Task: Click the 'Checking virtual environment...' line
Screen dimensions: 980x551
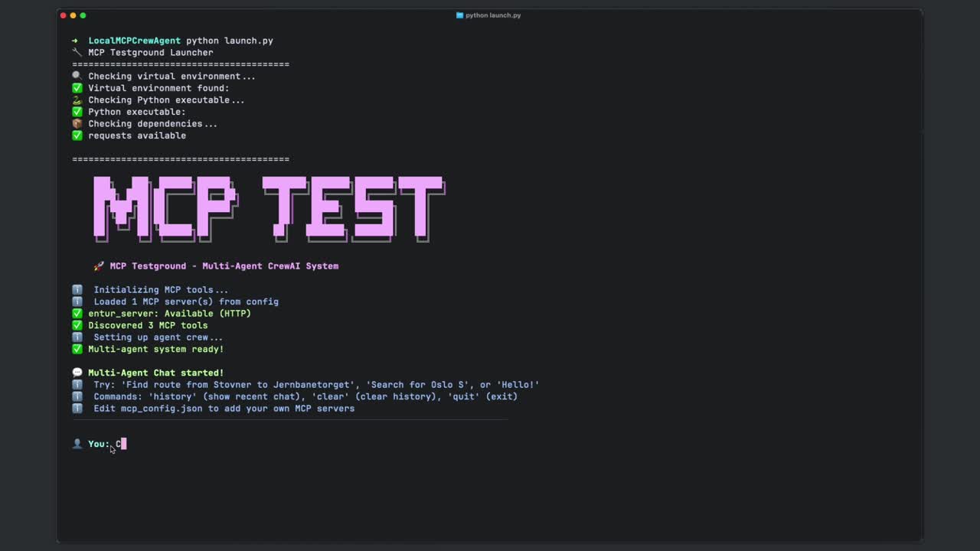Action: pyautogui.click(x=172, y=77)
